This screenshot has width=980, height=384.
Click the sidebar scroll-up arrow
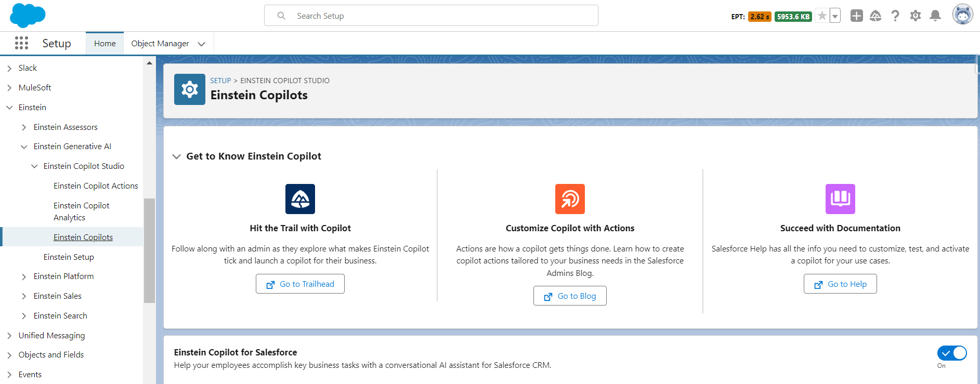(x=149, y=63)
